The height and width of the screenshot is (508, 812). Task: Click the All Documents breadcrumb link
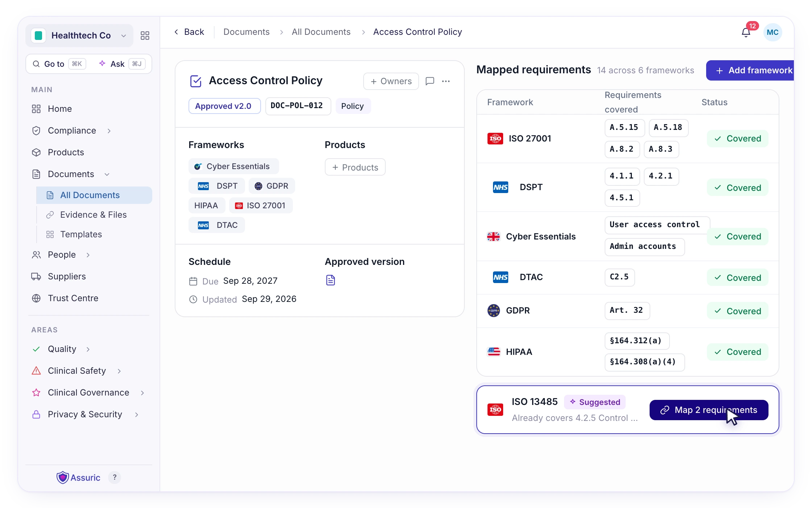pos(321,32)
